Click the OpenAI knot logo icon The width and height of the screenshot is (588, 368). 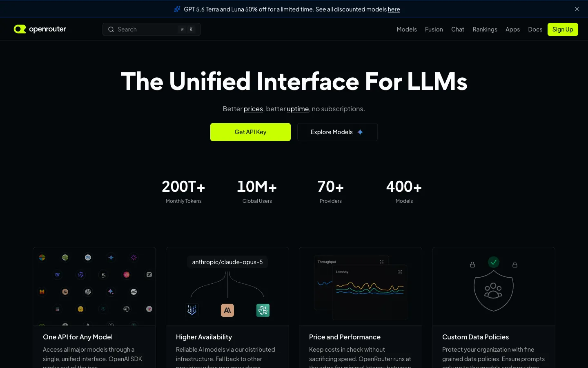point(88,292)
